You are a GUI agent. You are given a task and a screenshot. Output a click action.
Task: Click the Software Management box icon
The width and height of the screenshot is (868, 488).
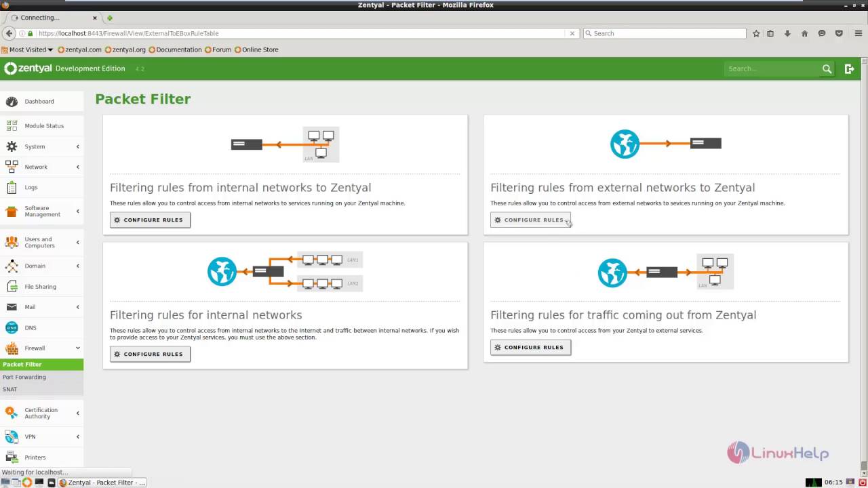12,211
